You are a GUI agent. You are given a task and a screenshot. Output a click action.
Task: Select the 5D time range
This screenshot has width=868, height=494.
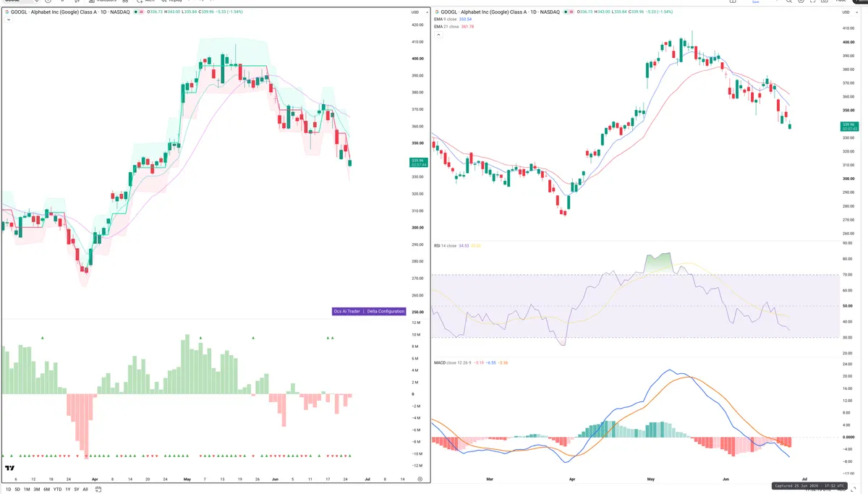17,489
